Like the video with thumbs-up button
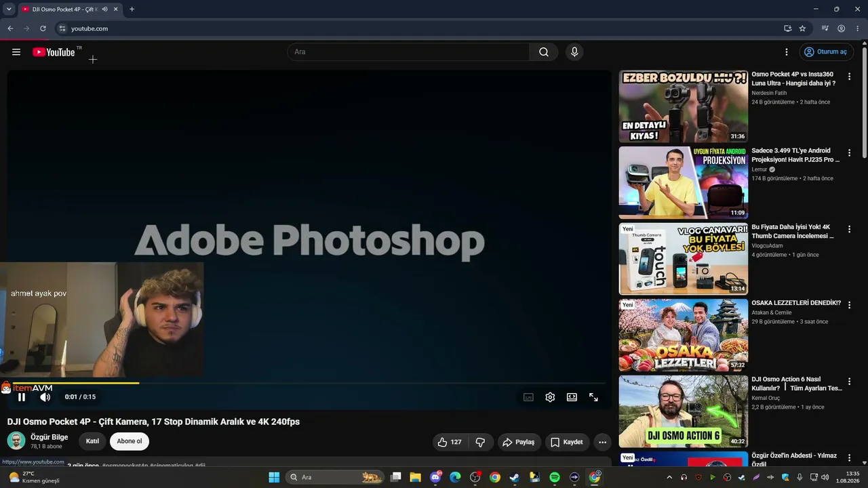 click(450, 442)
